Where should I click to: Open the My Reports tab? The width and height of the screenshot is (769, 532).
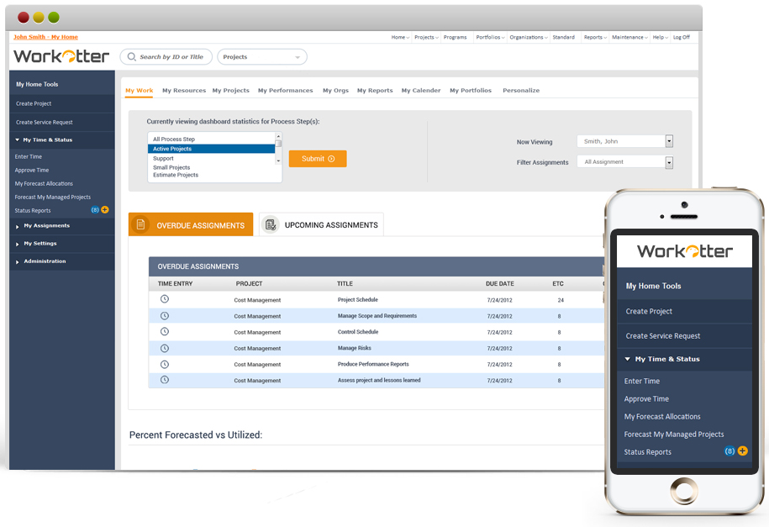point(374,91)
